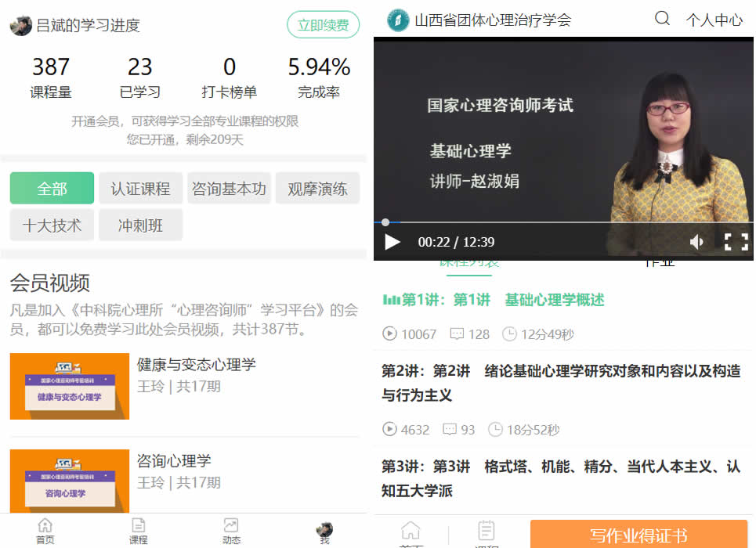756x548 pixels.
Task: Play the video with the play button
Action: point(392,242)
